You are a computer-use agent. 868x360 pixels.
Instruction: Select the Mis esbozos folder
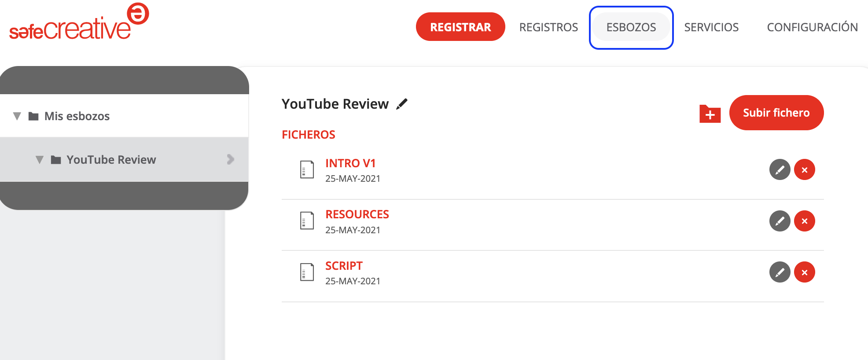[77, 116]
